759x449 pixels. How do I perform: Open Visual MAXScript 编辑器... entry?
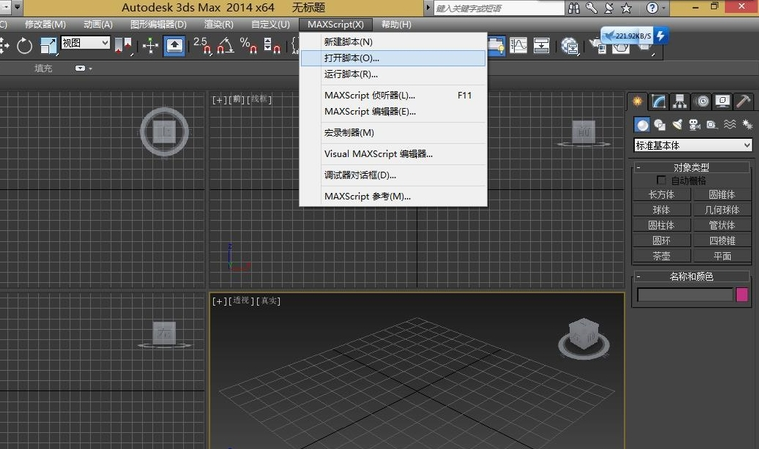pyautogui.click(x=393, y=154)
